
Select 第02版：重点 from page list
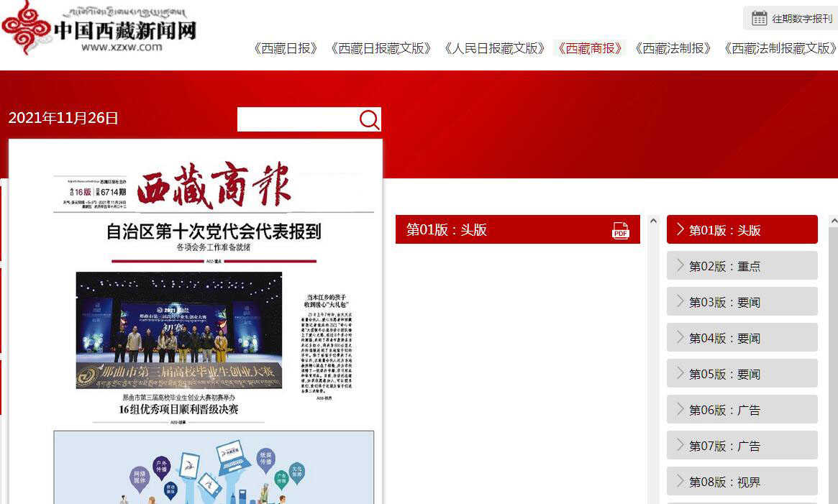point(742,266)
